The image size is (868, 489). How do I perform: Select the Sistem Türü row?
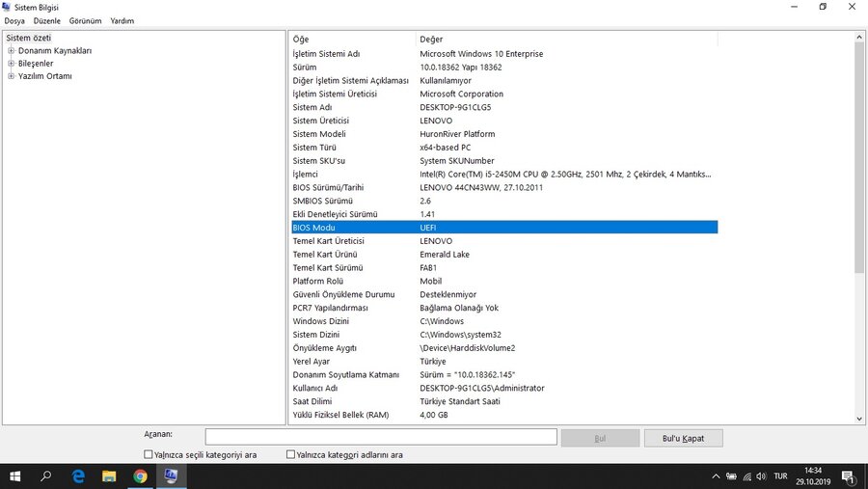(x=504, y=148)
